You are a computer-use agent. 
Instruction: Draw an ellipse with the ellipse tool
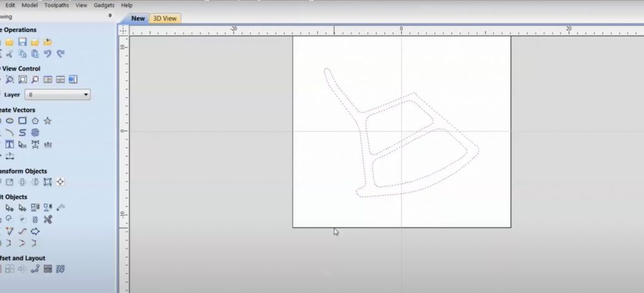click(9, 121)
